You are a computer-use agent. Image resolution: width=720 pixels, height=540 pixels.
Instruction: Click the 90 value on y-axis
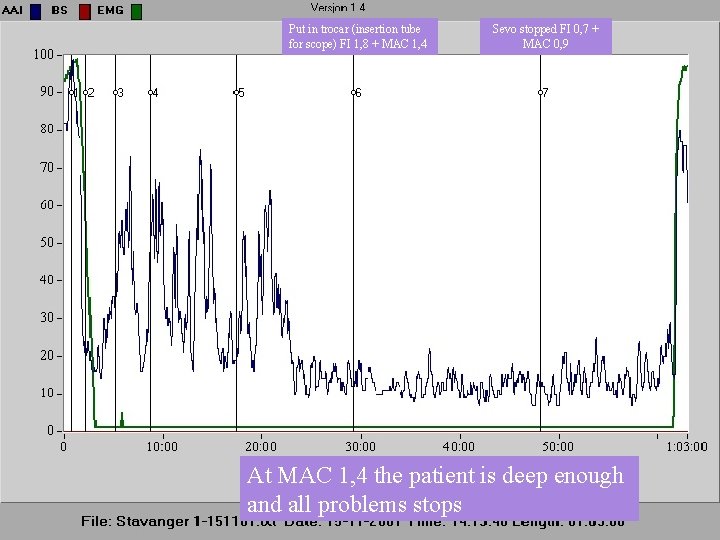pos(47,92)
